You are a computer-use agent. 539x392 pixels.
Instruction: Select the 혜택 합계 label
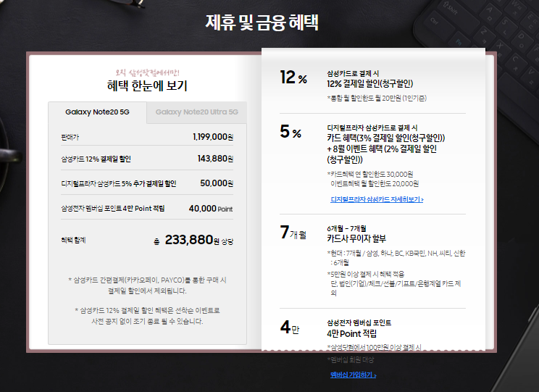coord(73,240)
